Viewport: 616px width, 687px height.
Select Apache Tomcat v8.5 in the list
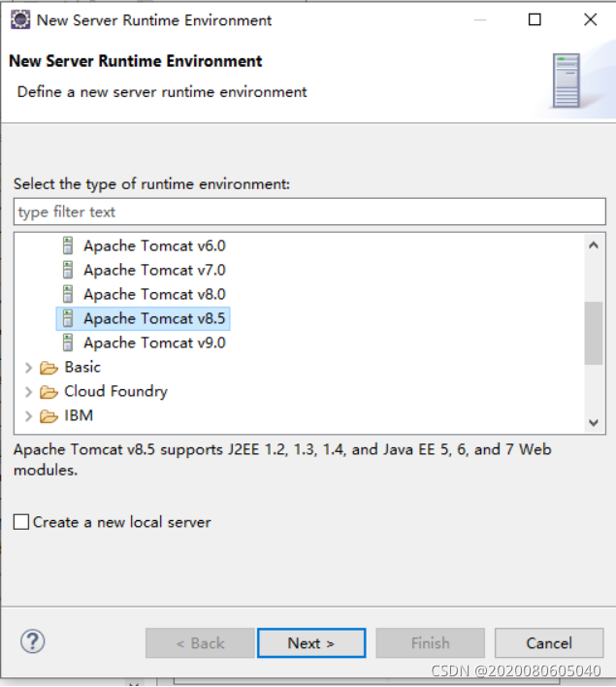click(143, 318)
